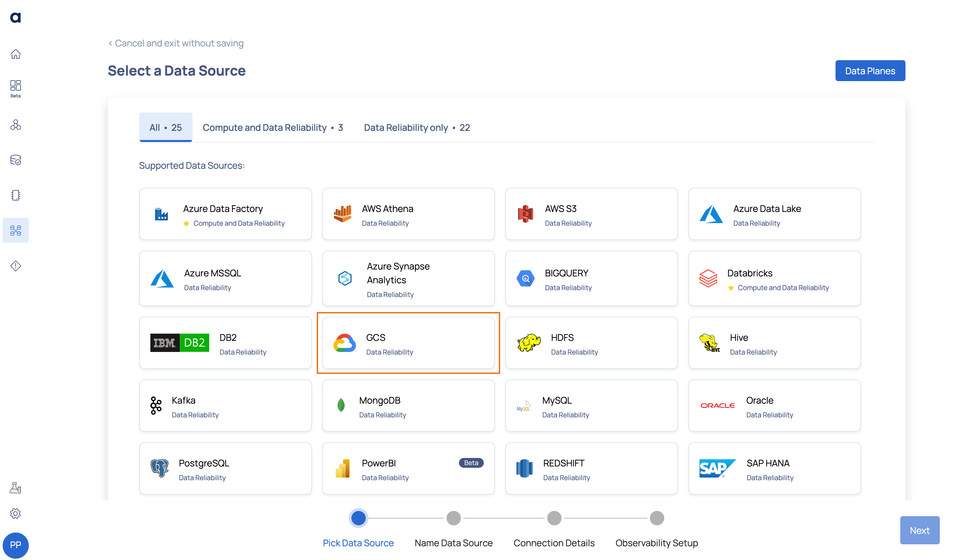The height and width of the screenshot is (560, 980).
Task: Click the Azure Synapse Analytics logo icon
Action: click(345, 278)
